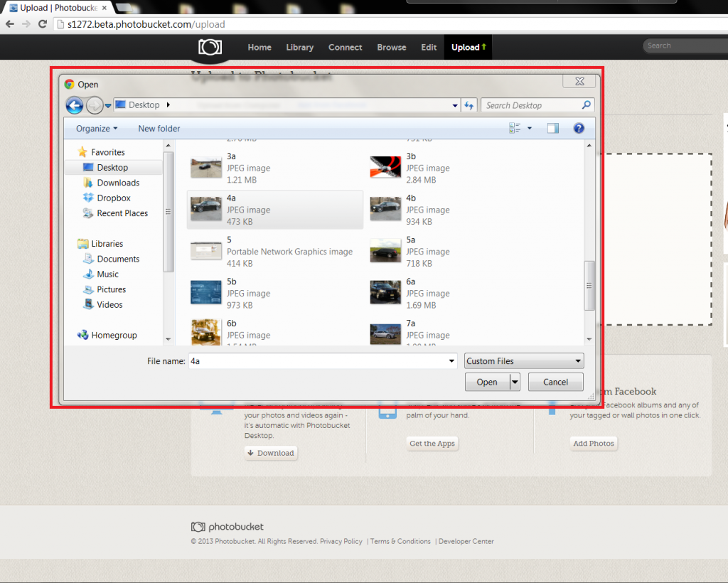This screenshot has width=728, height=583.
Task: Toggle the preview pane icon
Action: [x=553, y=128]
